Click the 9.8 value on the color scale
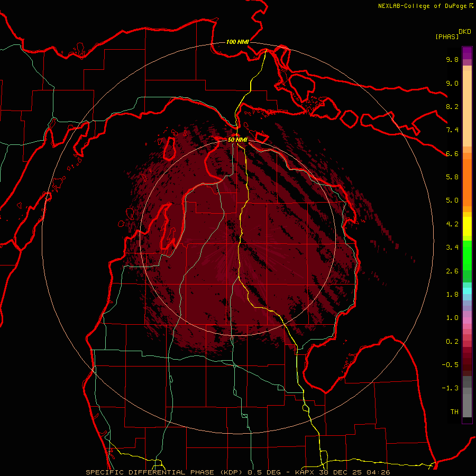Screen dimensions: 476x476 coord(452,59)
